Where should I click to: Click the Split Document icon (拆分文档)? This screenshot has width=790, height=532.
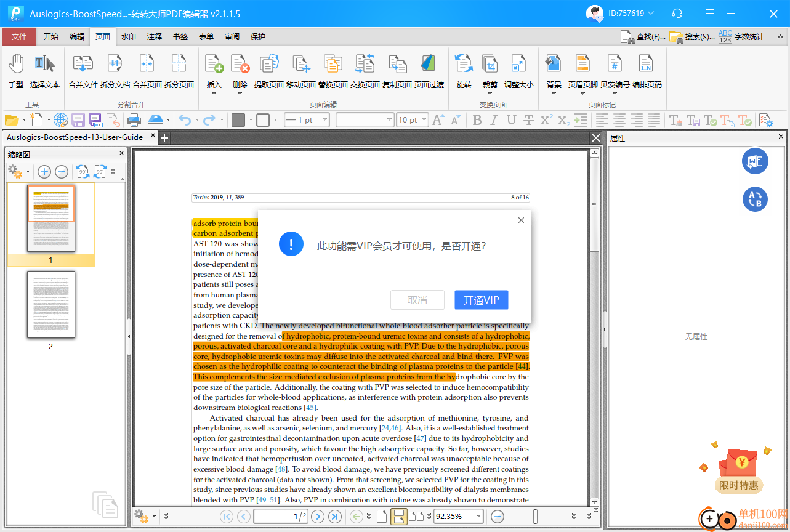pyautogui.click(x=115, y=71)
